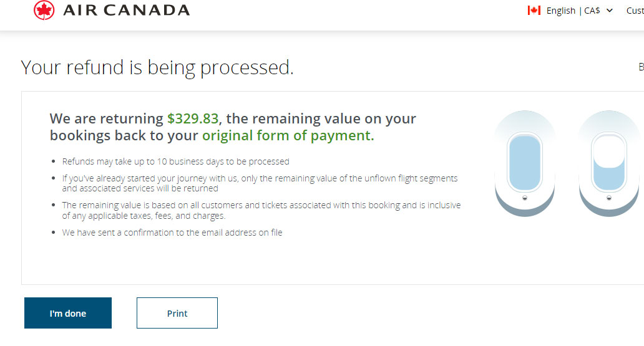Click the taxes, fees, and charges bullet
The height and width of the screenshot is (346, 644).
(x=261, y=211)
